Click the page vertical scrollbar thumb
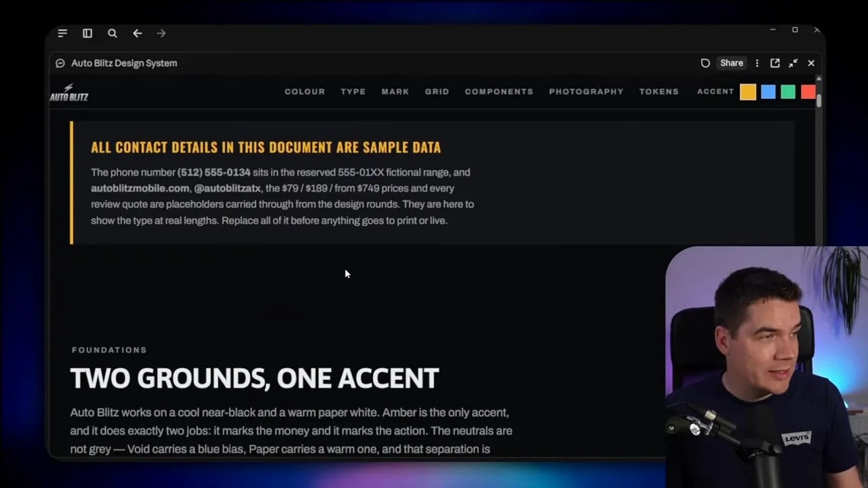The width and height of the screenshot is (868, 488). (819, 100)
